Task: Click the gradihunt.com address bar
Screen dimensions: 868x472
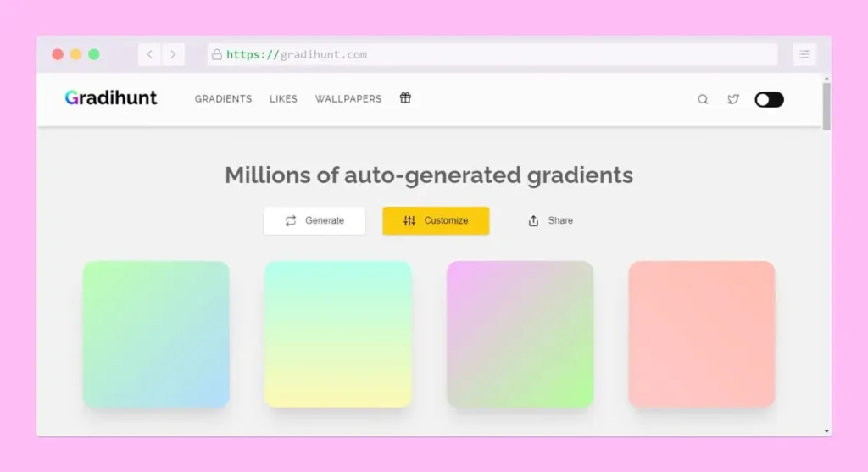Action: click(x=492, y=54)
